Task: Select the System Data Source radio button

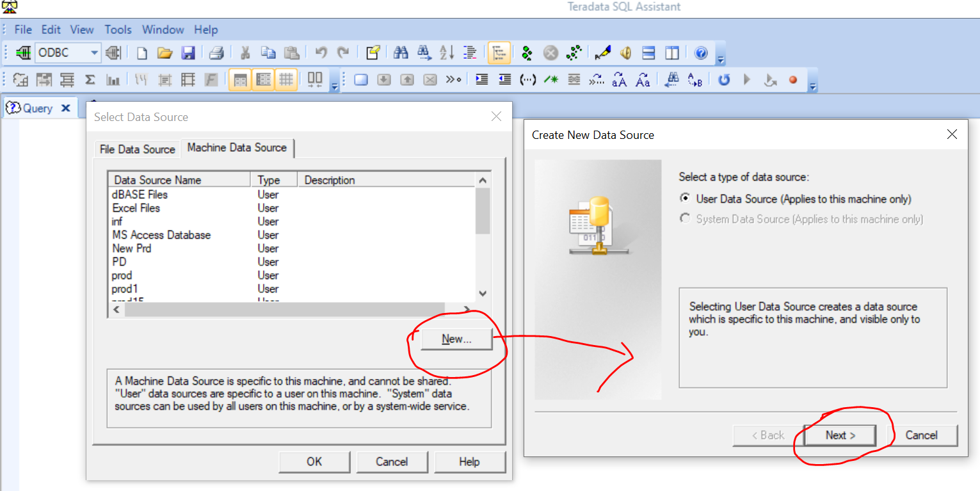Action: tap(685, 219)
